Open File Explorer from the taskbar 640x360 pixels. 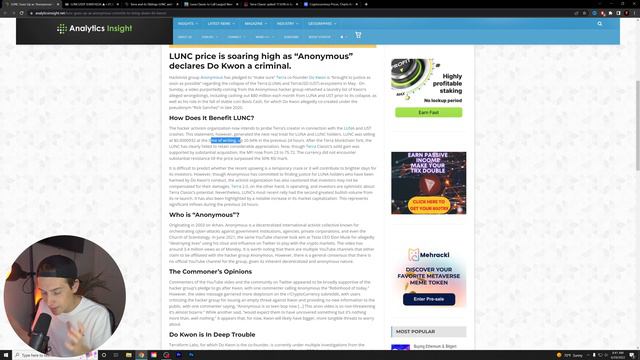click(x=129, y=355)
